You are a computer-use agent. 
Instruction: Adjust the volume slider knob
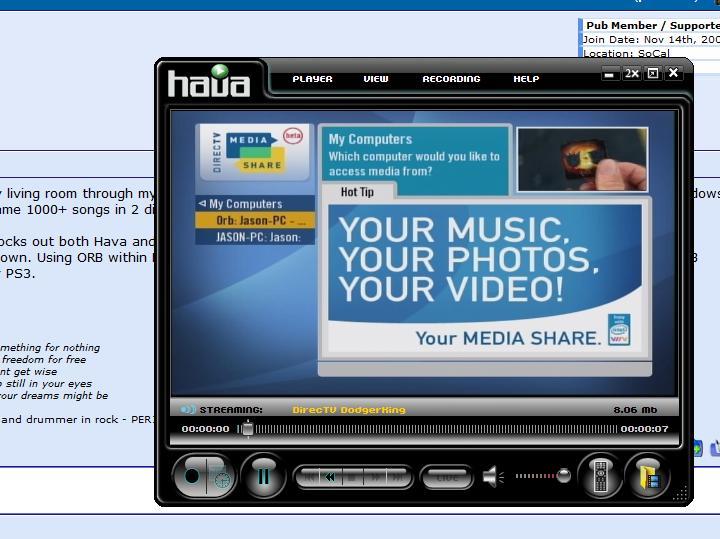tap(563, 476)
